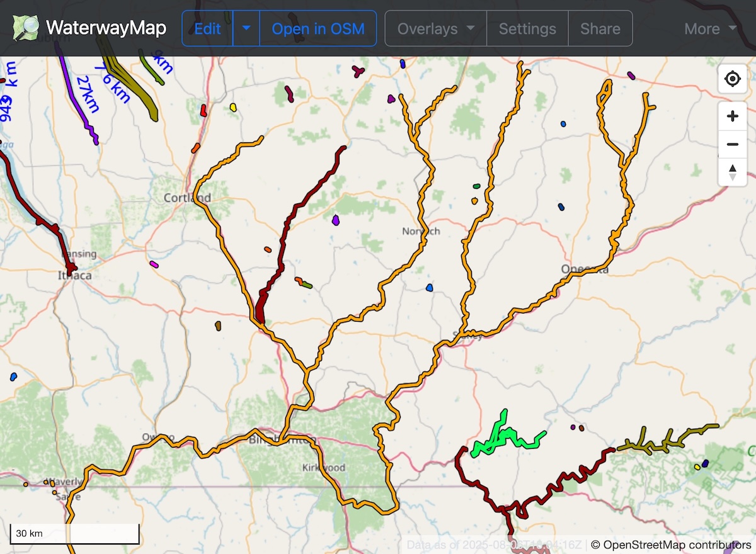756x554 pixels.
Task: Click the purple waterway marker near Norwich
Action: 336,220
